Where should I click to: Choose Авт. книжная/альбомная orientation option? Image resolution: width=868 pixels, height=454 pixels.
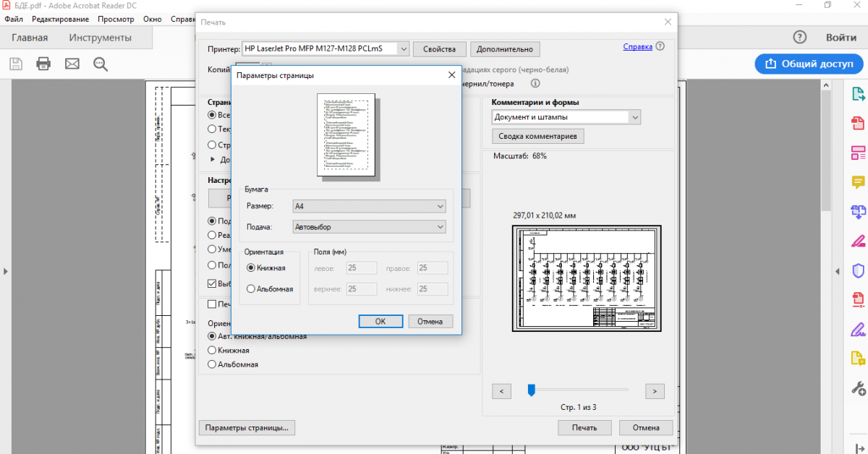(212, 336)
